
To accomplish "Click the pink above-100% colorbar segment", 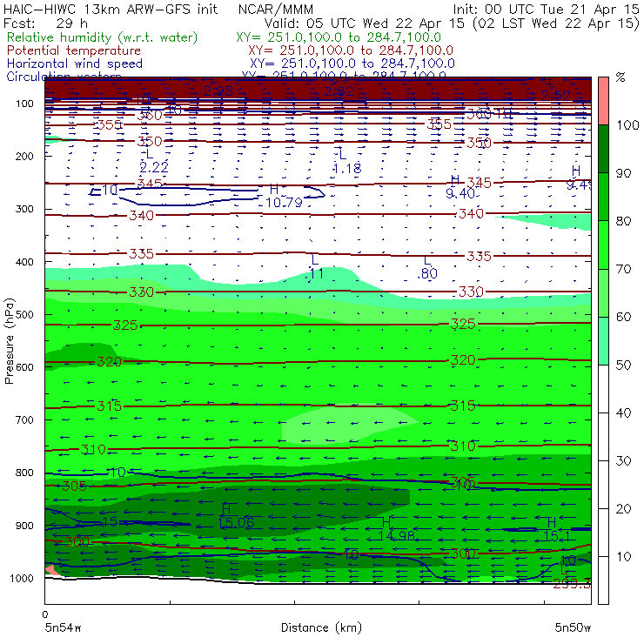I will pos(603,101).
